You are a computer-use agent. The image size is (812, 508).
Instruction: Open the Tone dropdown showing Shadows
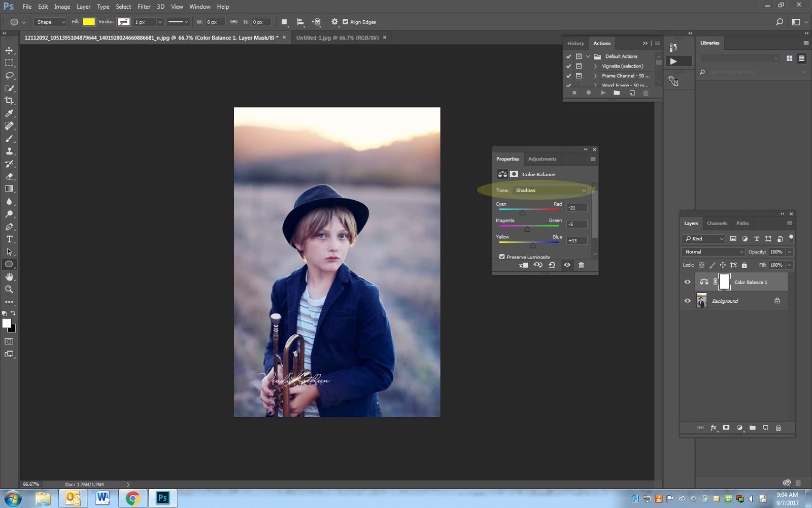tap(550, 190)
